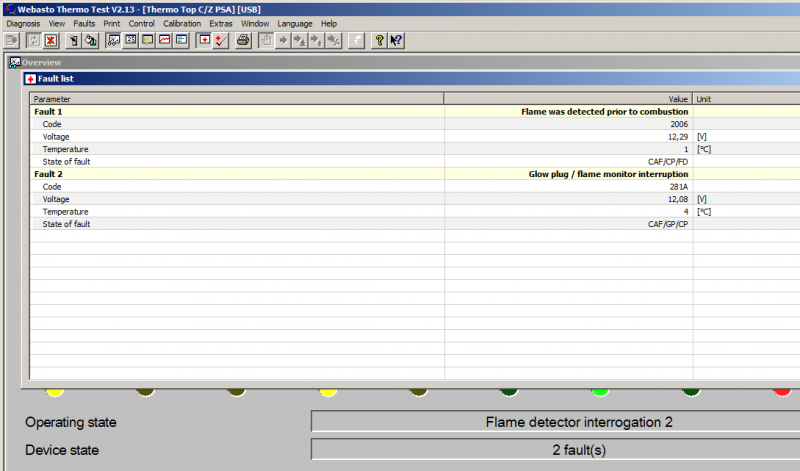Image resolution: width=800 pixels, height=471 pixels.
Task: Click the yellow question mark help icon
Action: [x=379, y=40]
